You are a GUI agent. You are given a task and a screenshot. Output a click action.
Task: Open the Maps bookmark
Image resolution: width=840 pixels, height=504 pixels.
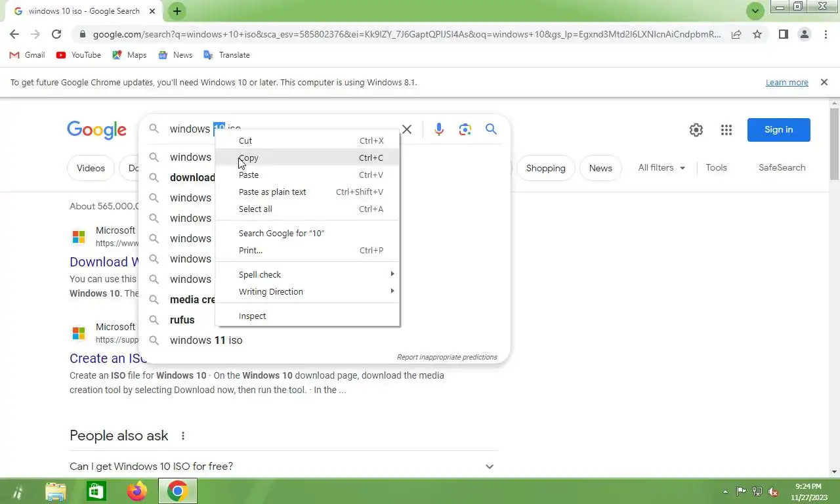point(129,55)
